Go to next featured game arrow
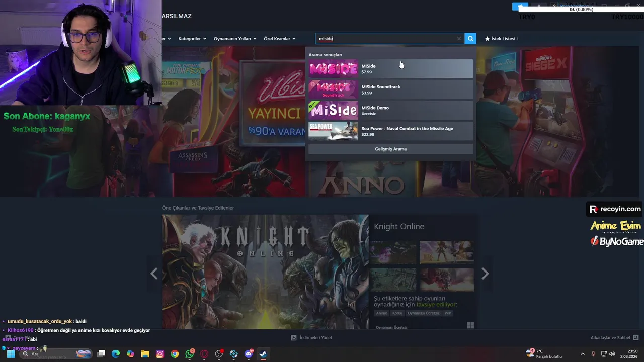The image size is (644, 362). click(x=485, y=274)
